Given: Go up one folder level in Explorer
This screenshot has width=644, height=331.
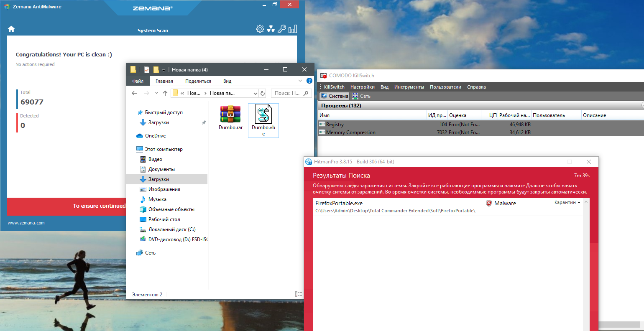Looking at the screenshot, I should [x=165, y=93].
